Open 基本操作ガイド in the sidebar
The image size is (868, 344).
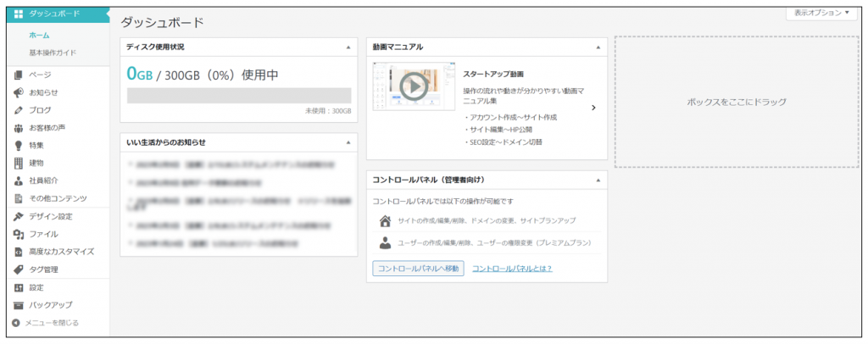point(53,53)
